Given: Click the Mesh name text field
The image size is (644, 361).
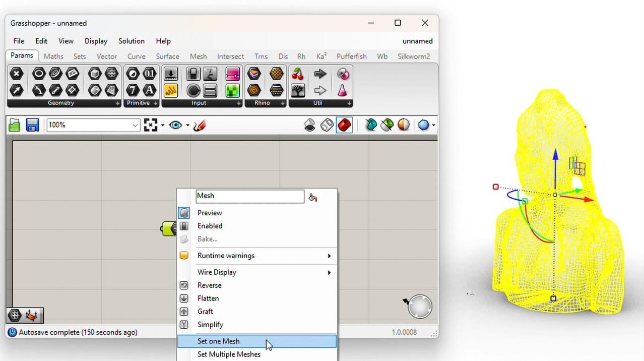Looking at the screenshot, I should [249, 196].
